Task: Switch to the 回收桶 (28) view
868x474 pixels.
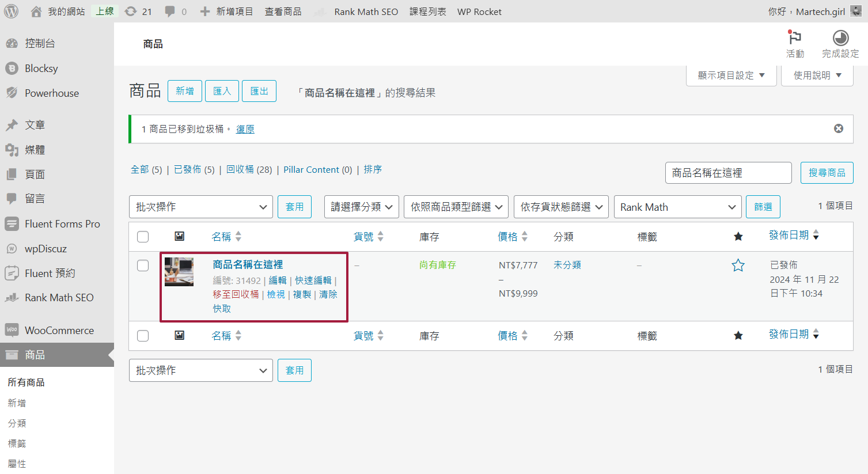Action: pyautogui.click(x=249, y=169)
